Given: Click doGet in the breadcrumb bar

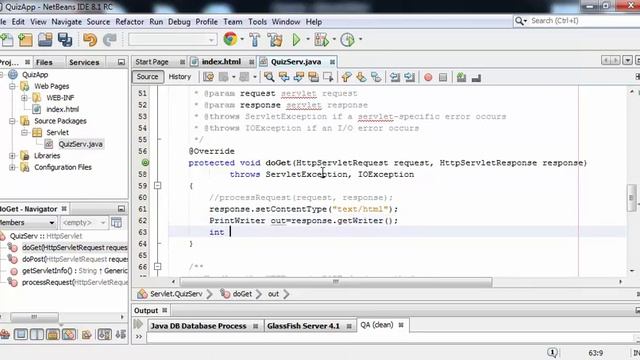Looking at the screenshot, I should click(x=242, y=294).
